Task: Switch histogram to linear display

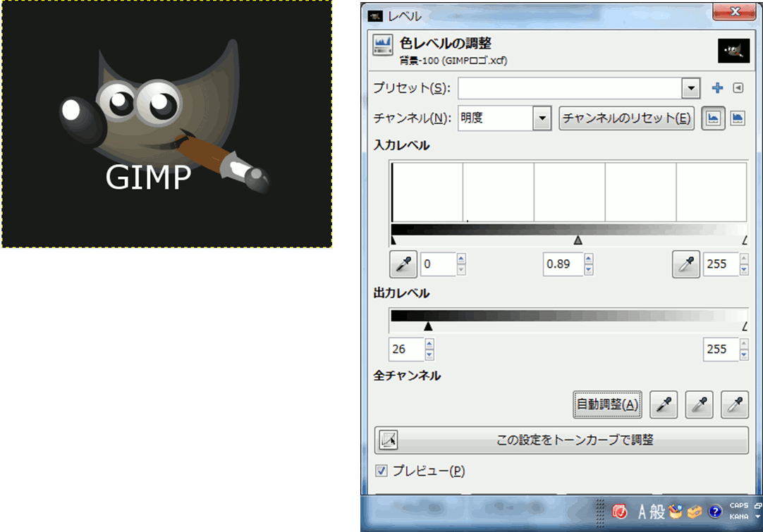Action: (714, 118)
